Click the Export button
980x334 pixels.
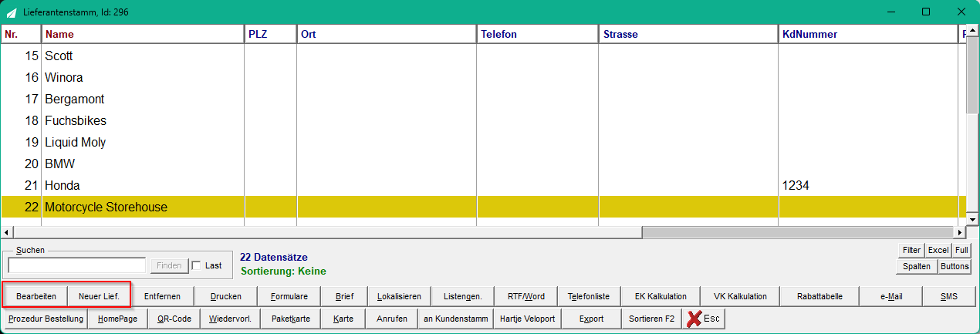tap(591, 319)
